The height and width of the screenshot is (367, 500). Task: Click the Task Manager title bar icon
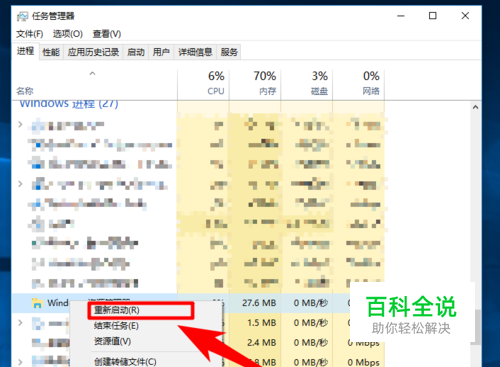tap(23, 16)
